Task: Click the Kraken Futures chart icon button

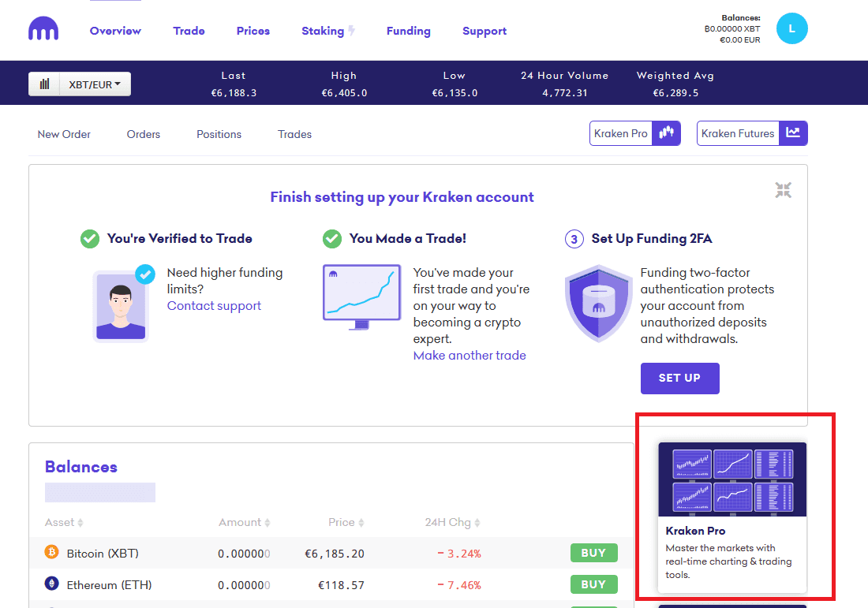Action: pos(793,133)
